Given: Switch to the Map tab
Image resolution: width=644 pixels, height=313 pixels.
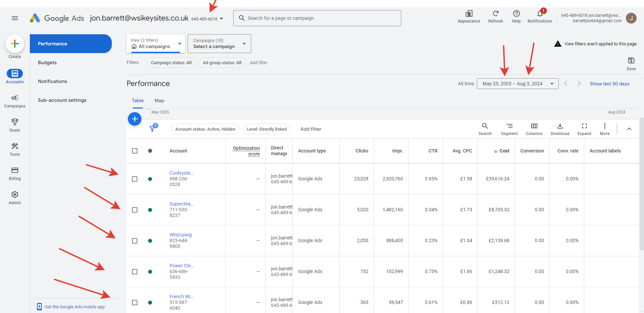Looking at the screenshot, I should tap(159, 101).
